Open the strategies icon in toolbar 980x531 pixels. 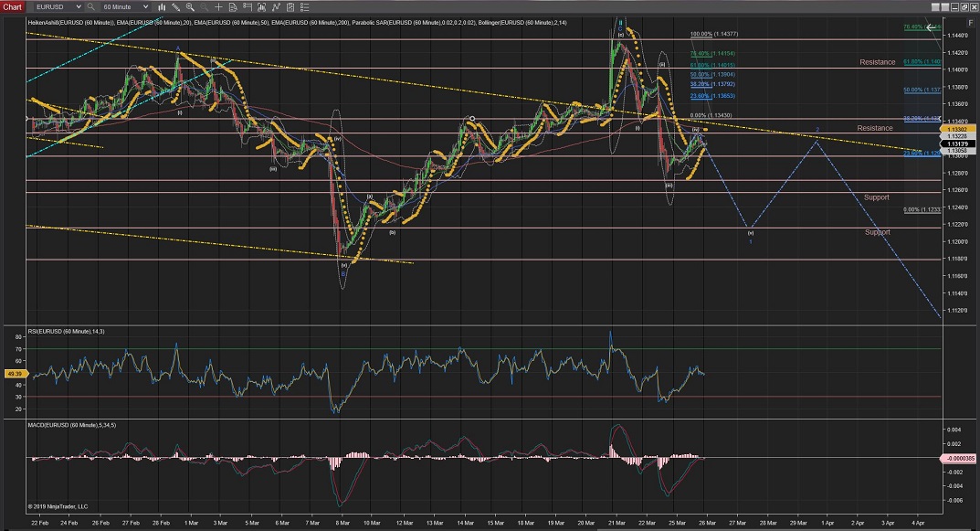tap(290, 7)
